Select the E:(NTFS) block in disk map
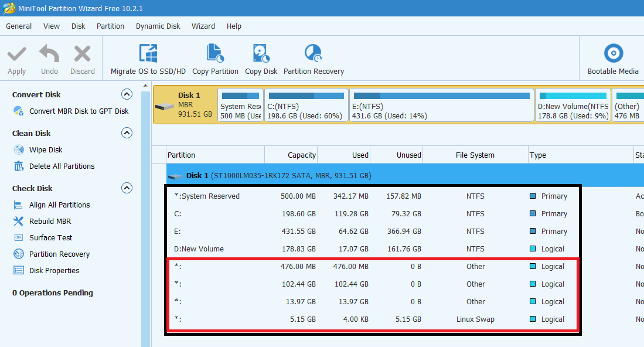The image size is (644, 347). coord(441,105)
